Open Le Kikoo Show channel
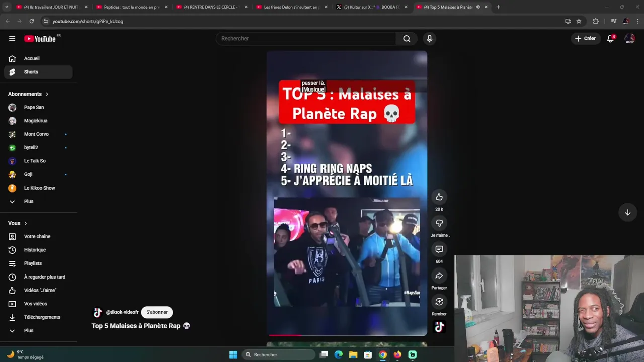Screen dimensions: 644x362 tap(38, 188)
